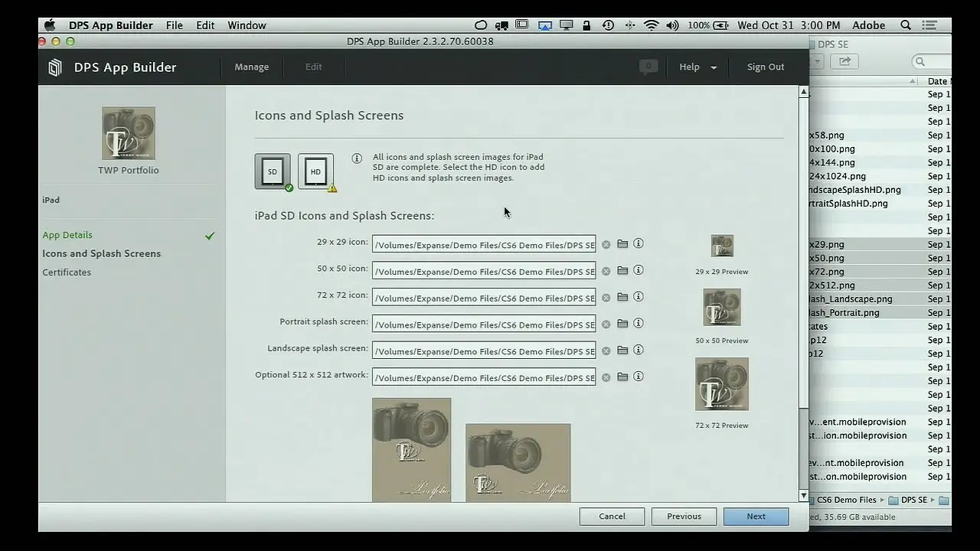Clear the 72 x 72 icon path
The height and width of the screenshot is (551, 980).
pos(606,298)
